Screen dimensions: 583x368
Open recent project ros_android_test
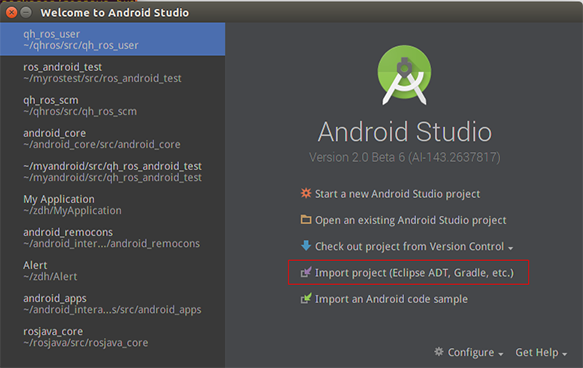point(112,72)
